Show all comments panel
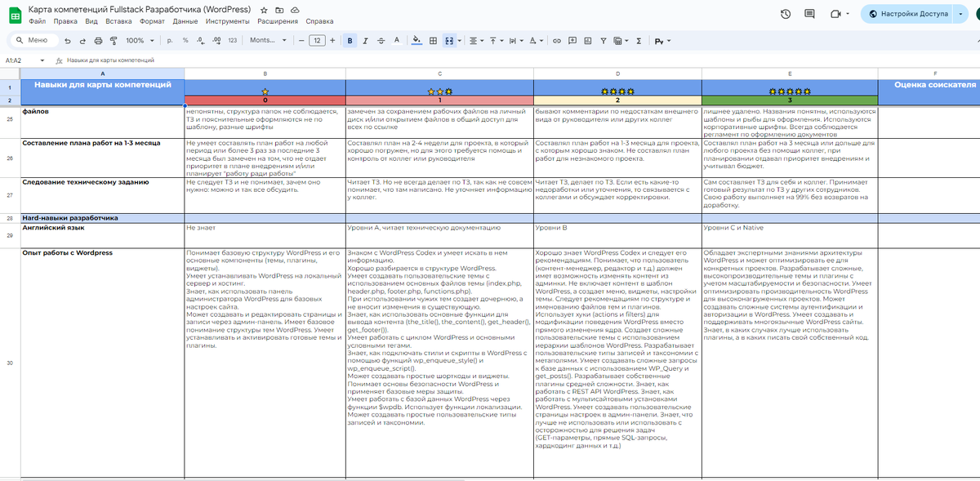 point(809,14)
